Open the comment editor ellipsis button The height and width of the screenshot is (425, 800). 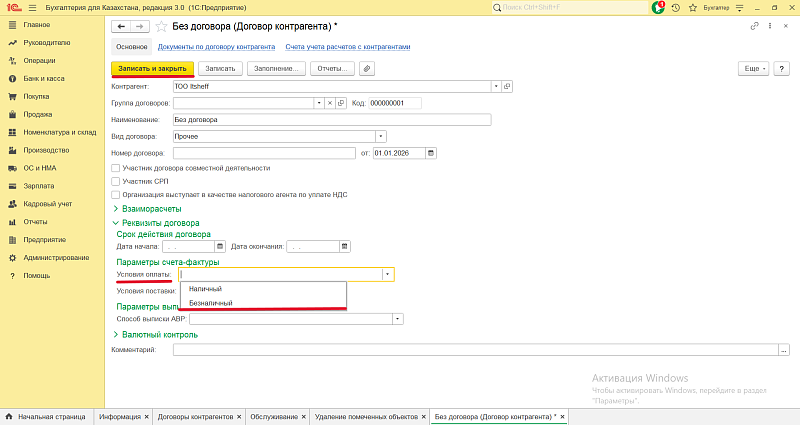coord(784,350)
